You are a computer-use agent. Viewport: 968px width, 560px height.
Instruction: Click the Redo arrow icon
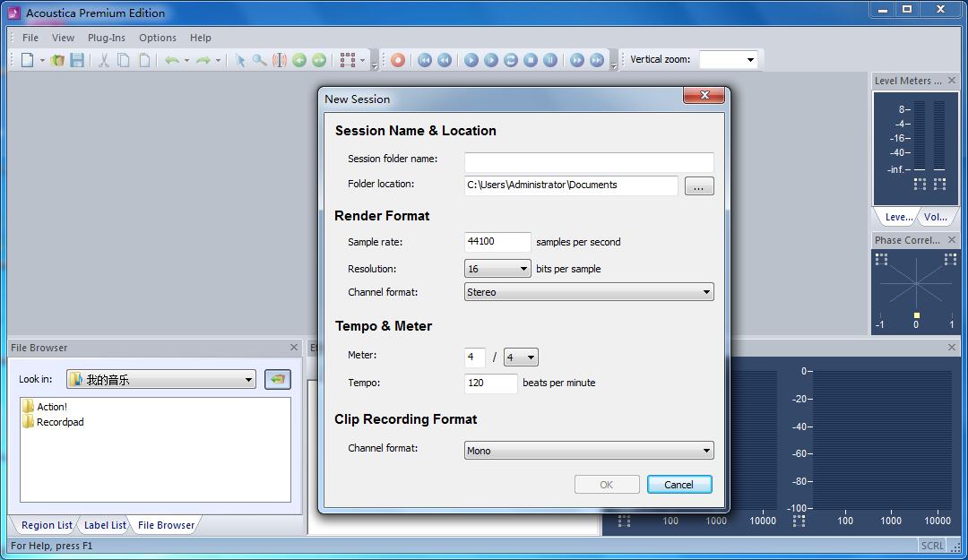point(203,60)
